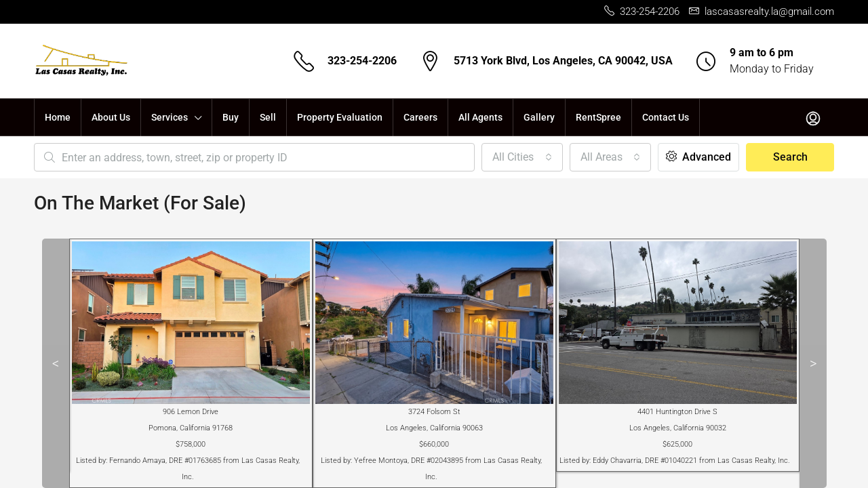Screen dimensions: 868x488
Task: Open the All Areas dropdown
Action: (610, 157)
